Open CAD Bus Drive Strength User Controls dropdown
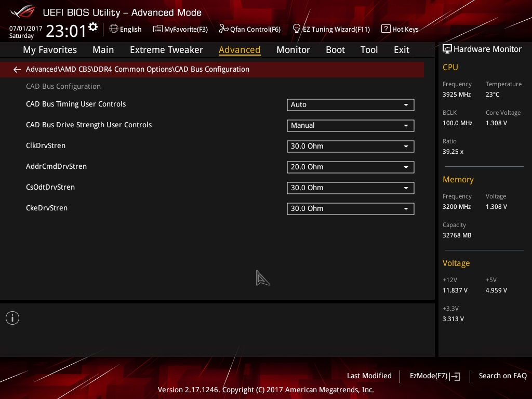Viewport: 532px width, 399px height. tap(351, 126)
